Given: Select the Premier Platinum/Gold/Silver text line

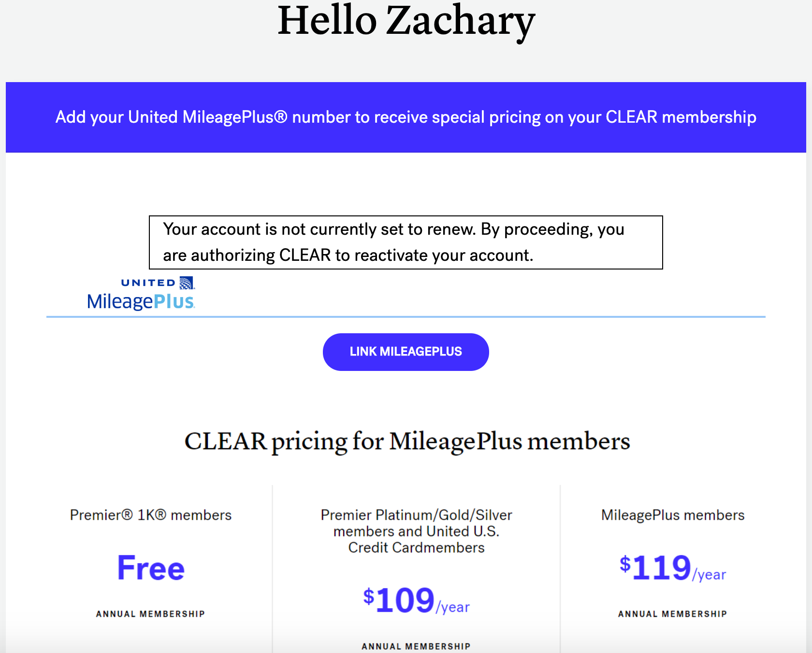Looking at the screenshot, I should (416, 515).
